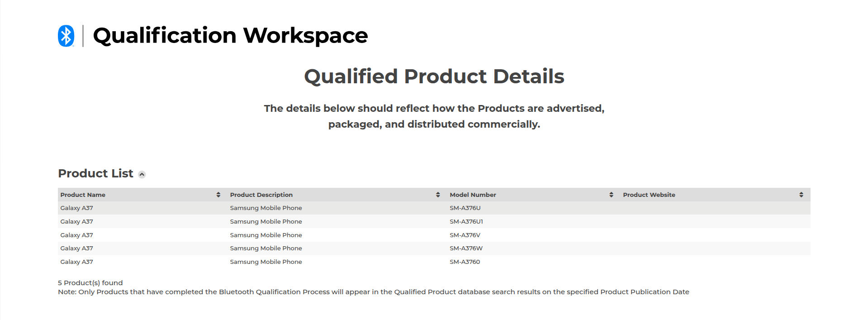This screenshot has height=320, width=868.
Task: Collapse the Product List section
Action: coord(142,175)
